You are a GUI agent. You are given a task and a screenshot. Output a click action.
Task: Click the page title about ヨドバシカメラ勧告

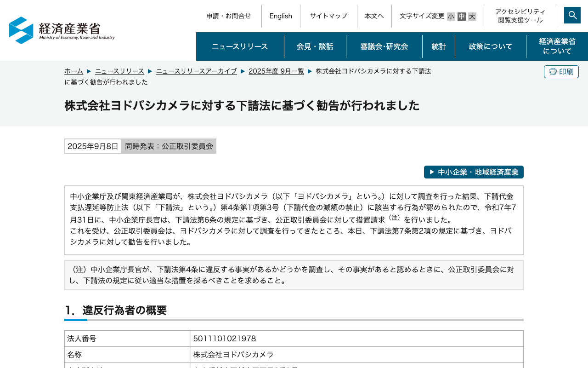point(242,105)
